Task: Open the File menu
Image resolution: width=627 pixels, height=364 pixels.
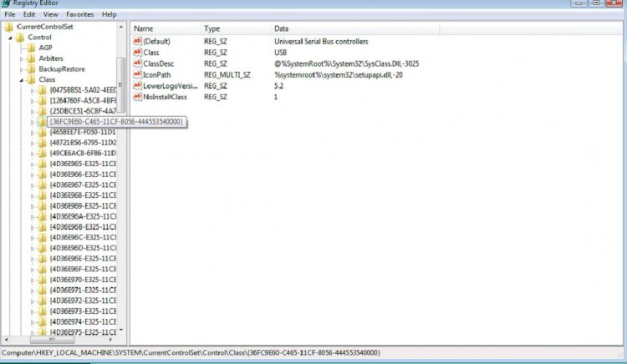Action: tap(9, 14)
